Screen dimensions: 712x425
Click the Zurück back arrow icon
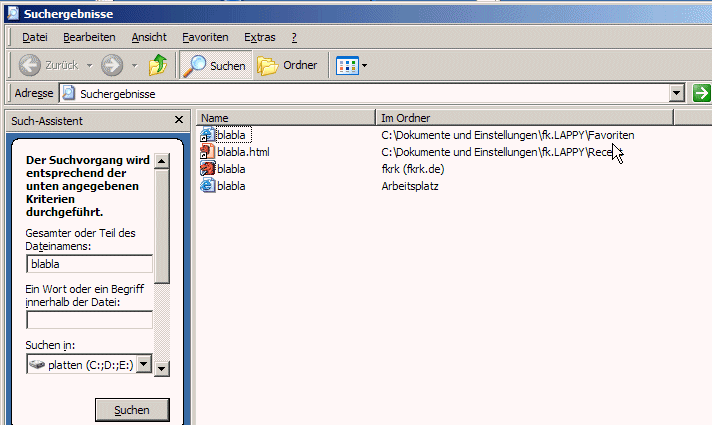pos(30,66)
